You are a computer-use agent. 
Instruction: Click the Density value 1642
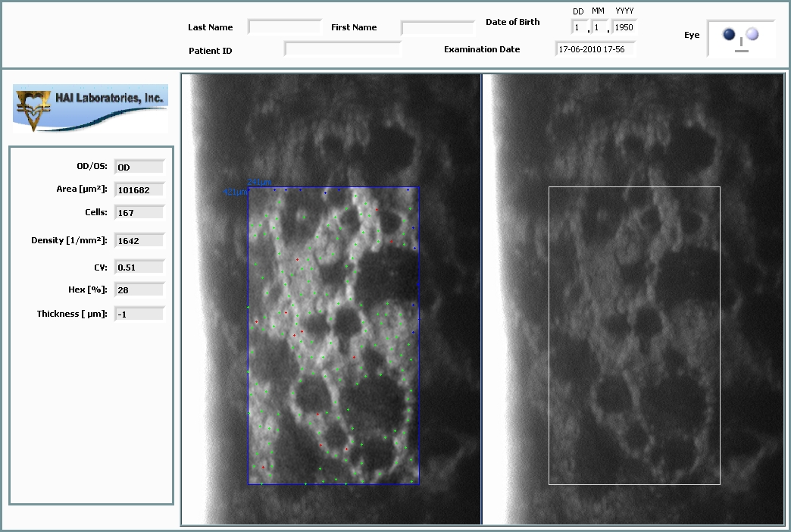click(x=139, y=241)
